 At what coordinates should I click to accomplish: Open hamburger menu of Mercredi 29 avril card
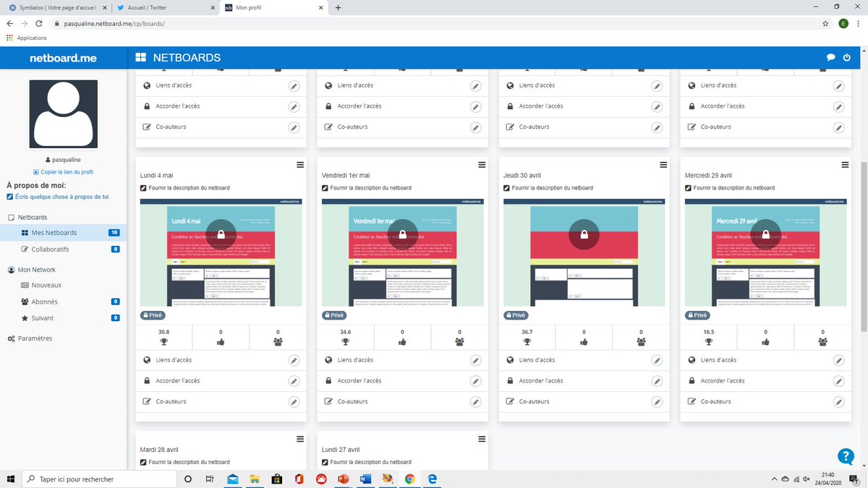(845, 165)
